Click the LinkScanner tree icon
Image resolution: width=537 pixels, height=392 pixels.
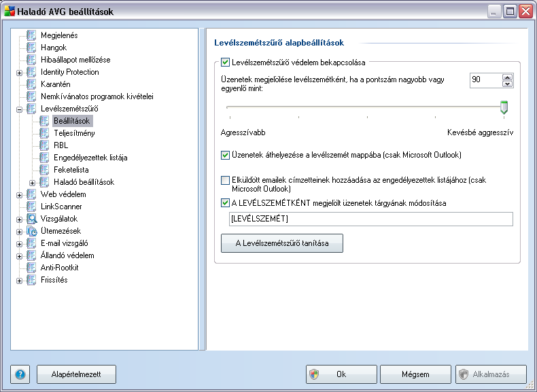point(31,207)
